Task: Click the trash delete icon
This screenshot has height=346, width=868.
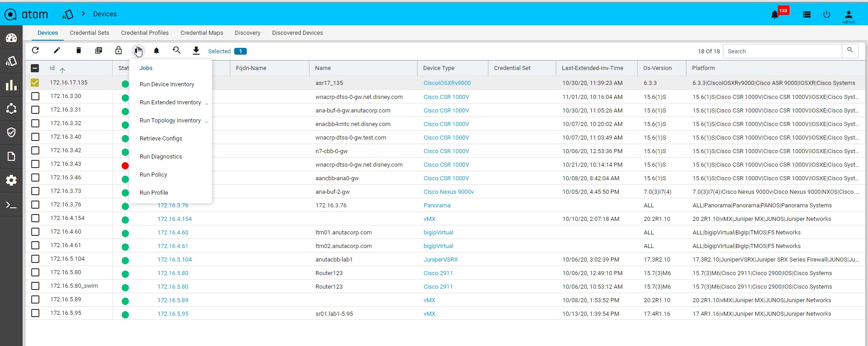Action: [x=79, y=51]
